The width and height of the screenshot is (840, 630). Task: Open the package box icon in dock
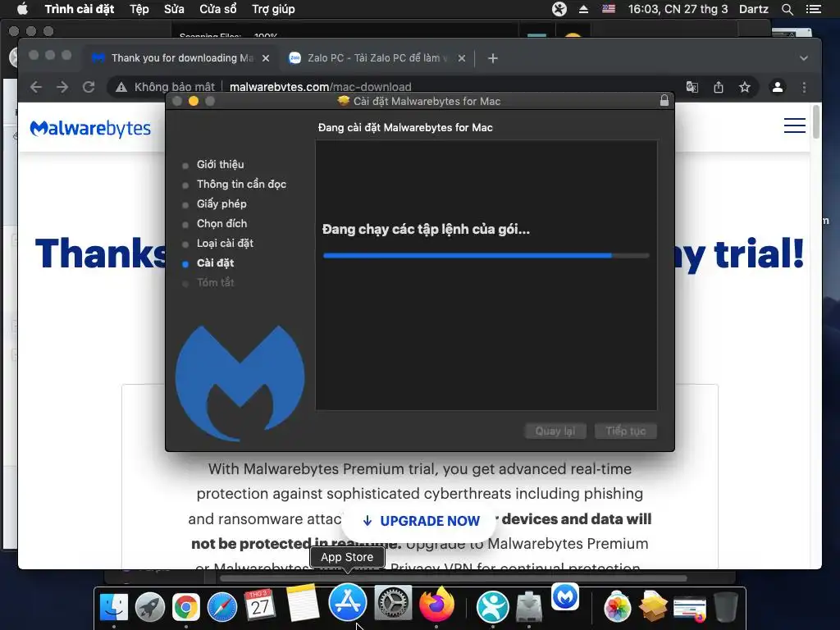[x=653, y=608]
